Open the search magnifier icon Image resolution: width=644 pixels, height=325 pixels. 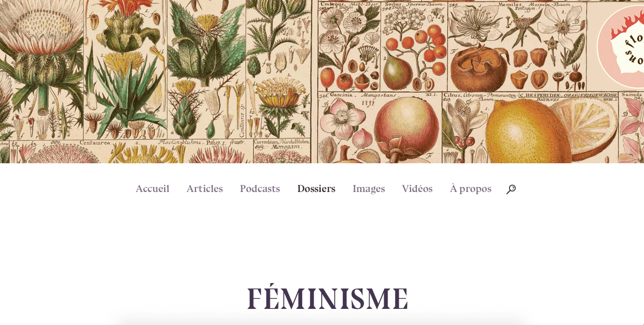tap(511, 189)
